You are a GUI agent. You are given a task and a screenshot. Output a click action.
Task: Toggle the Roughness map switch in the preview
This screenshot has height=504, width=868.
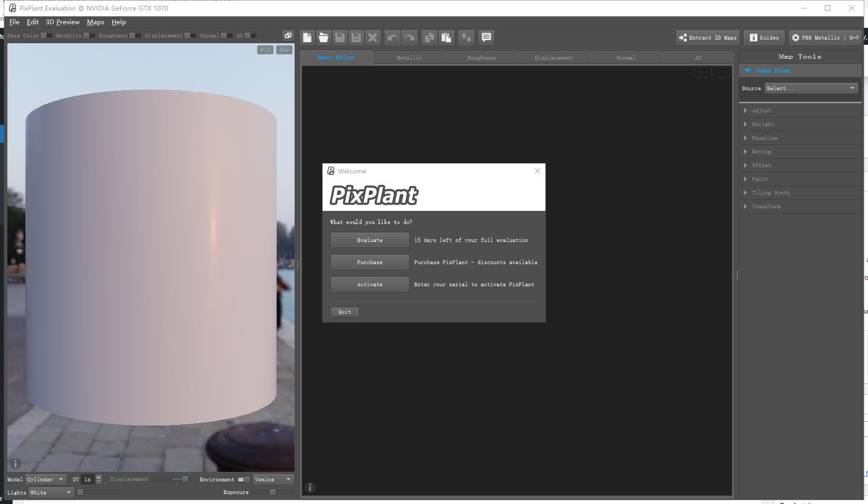pos(135,36)
